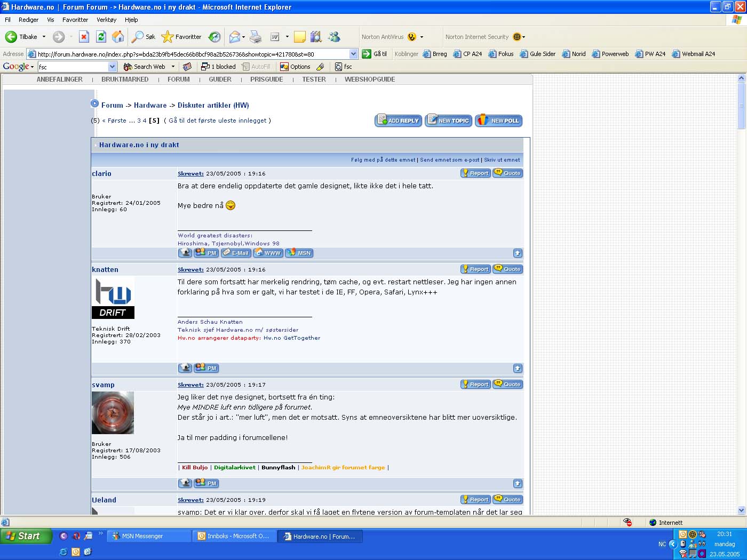Click breadcrumb link Diskuter artikler (HW)

(213, 105)
